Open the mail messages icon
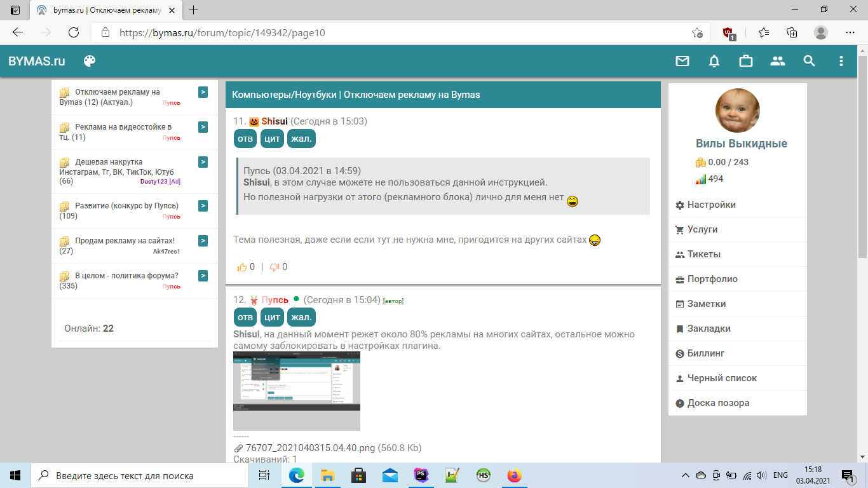The height and width of the screenshot is (488, 868). pos(682,61)
